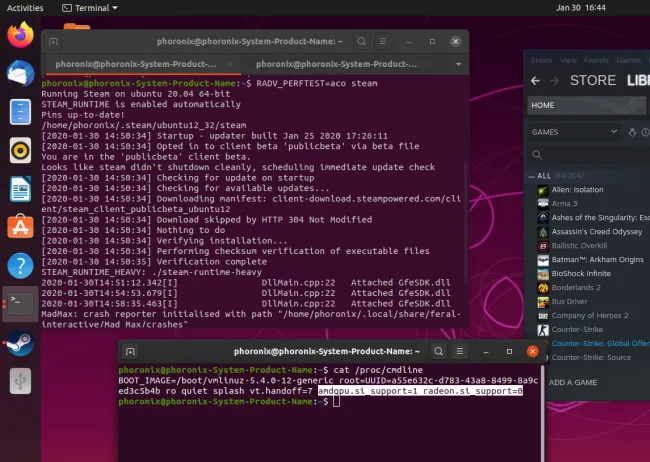Close the first terminal tab
This screenshot has height=462, width=650.
pos(230,64)
